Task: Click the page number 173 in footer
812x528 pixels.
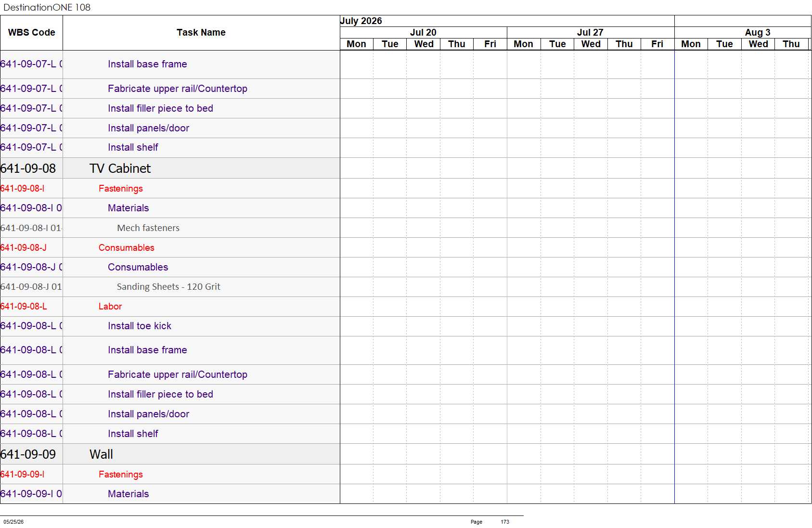Action: click(505, 522)
